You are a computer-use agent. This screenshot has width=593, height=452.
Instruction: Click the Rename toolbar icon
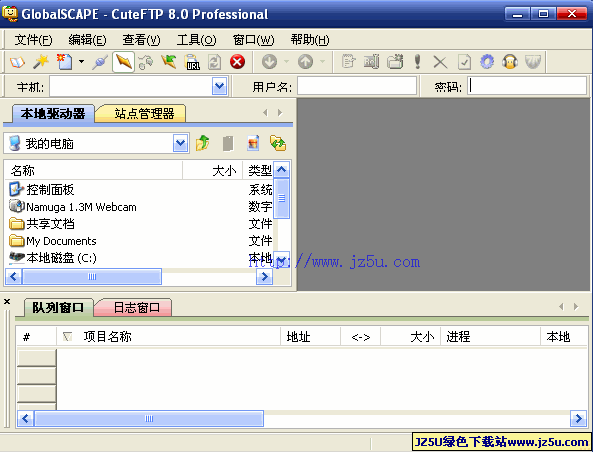point(371,62)
